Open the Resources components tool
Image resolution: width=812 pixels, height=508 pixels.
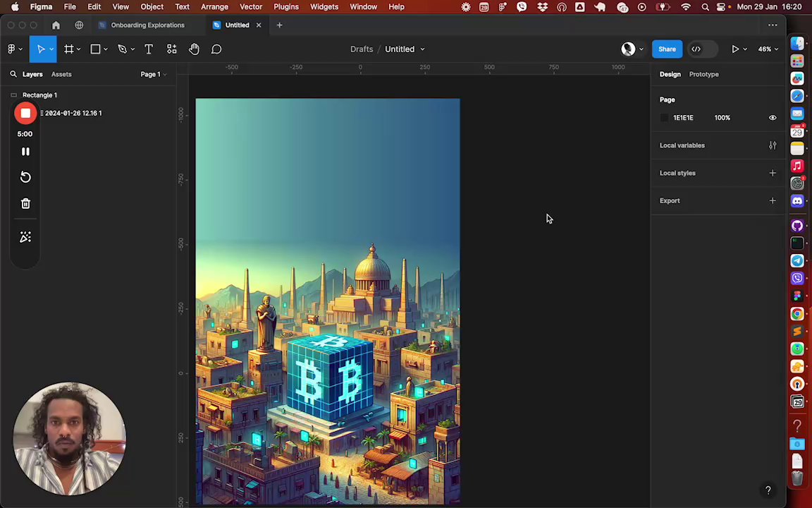point(171,49)
